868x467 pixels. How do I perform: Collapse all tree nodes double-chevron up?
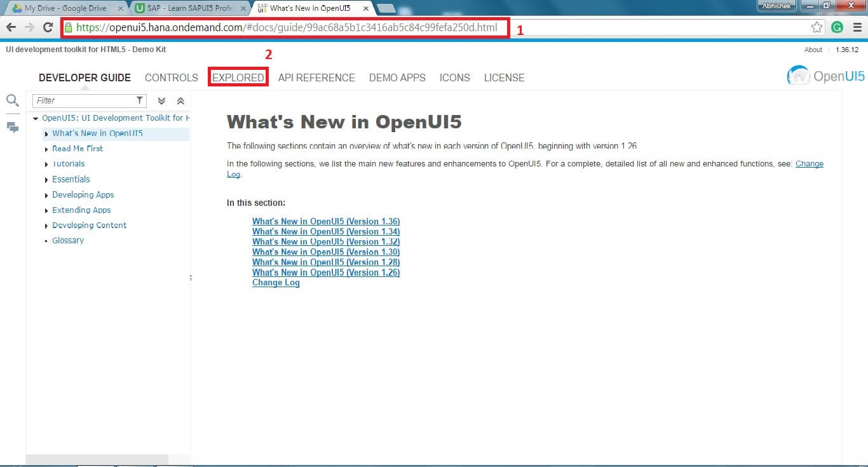point(180,100)
